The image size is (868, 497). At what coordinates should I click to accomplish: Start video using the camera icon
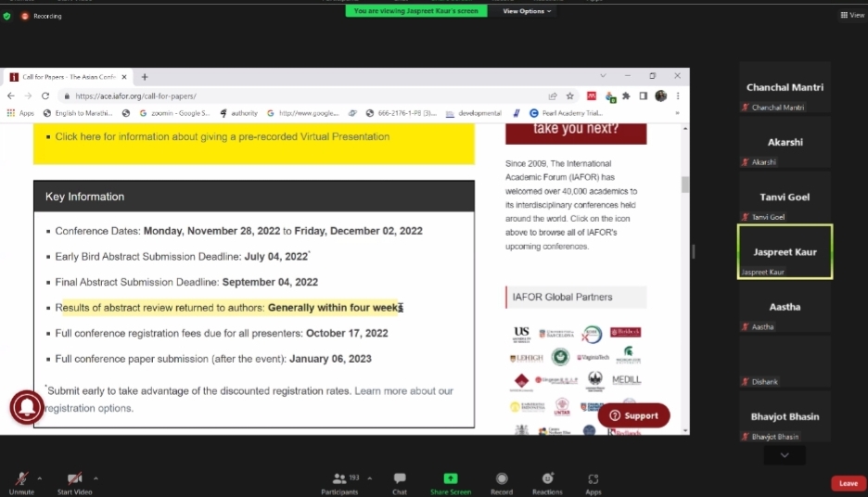(76, 479)
